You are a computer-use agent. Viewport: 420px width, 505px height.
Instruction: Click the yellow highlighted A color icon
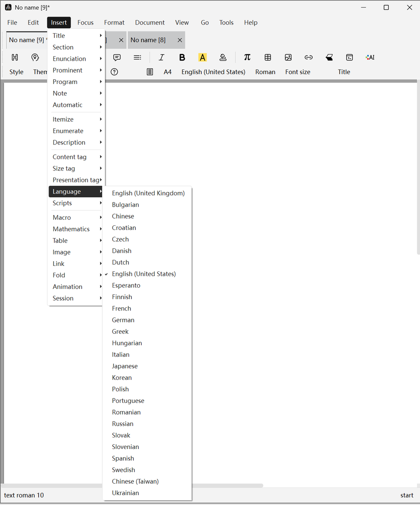pyautogui.click(x=202, y=58)
